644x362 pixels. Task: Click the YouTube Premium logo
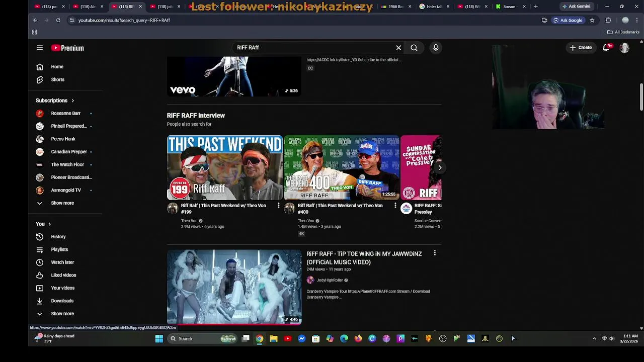click(x=67, y=48)
